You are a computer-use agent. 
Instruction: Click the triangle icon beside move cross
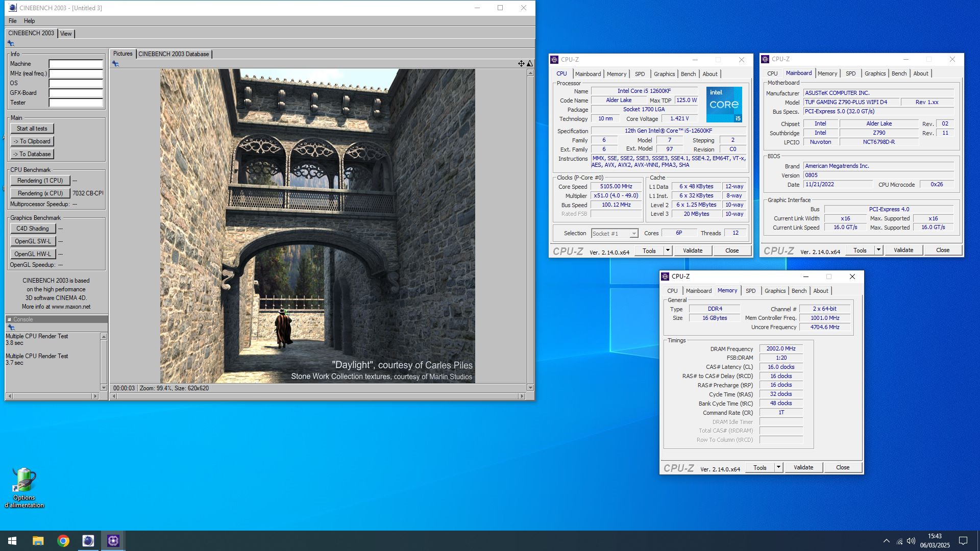[x=530, y=64]
